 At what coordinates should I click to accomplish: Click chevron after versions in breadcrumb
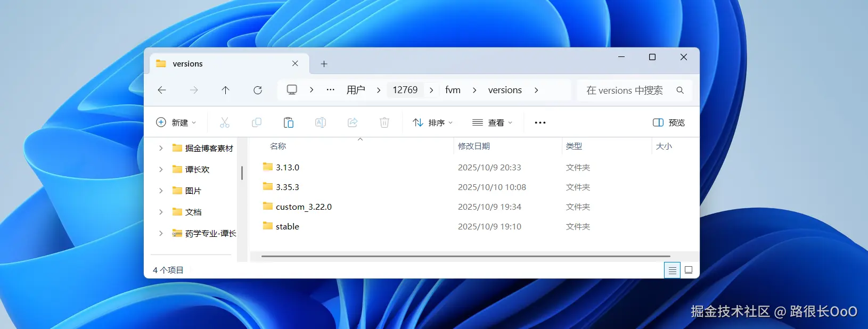coord(536,90)
